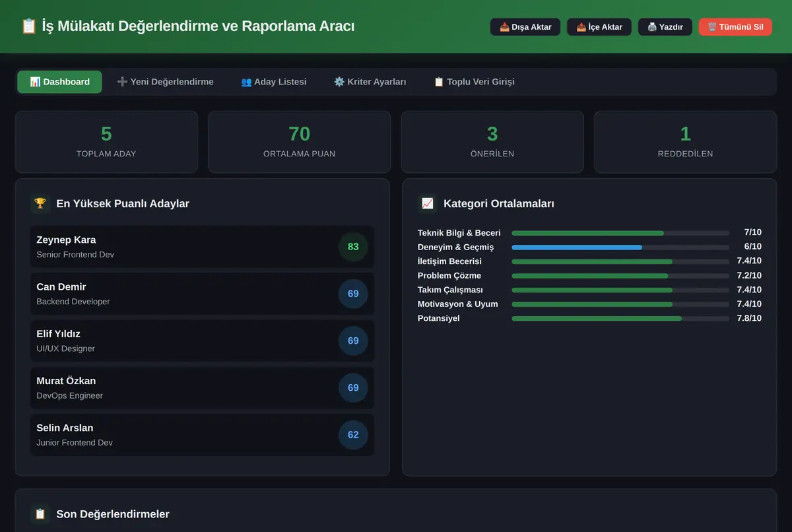Click the Senior Frontend Dev role text
This screenshot has height=532, width=792.
pyautogui.click(x=75, y=255)
